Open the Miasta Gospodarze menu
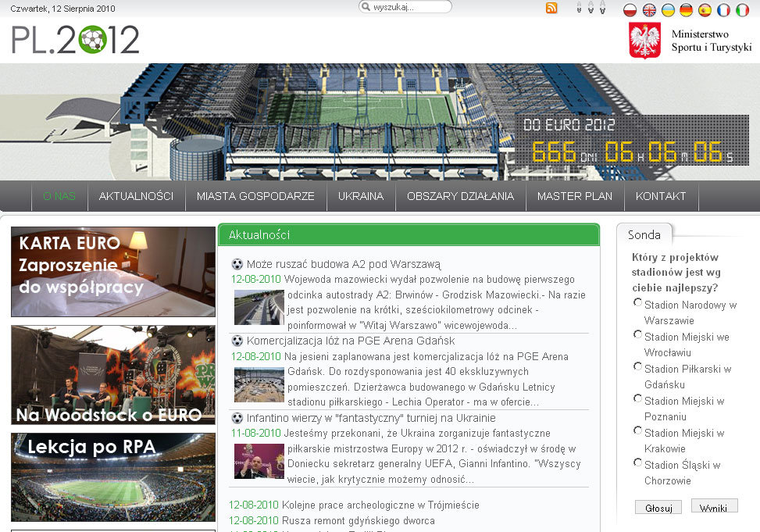This screenshot has height=532, width=760. coord(255,196)
